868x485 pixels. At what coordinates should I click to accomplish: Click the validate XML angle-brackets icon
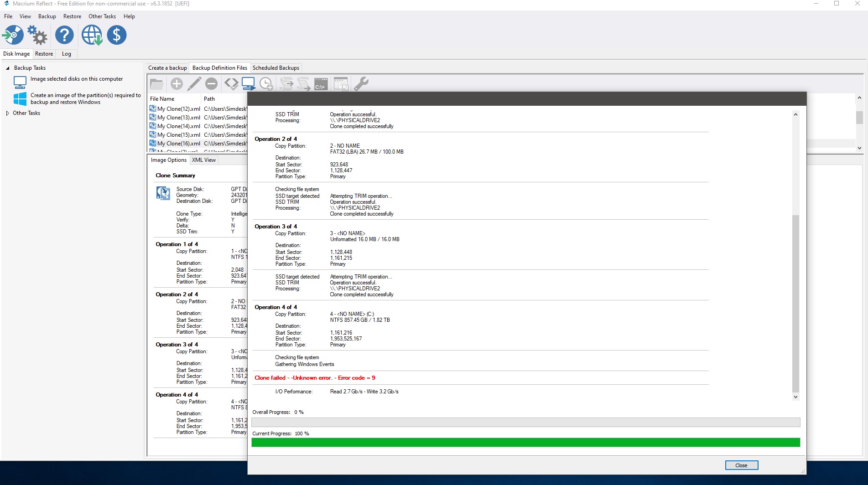[x=231, y=84]
